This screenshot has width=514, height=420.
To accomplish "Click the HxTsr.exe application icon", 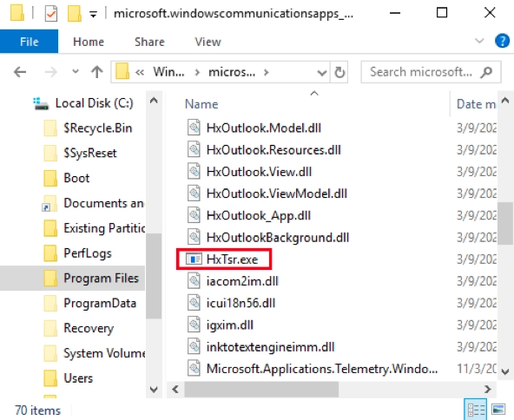I will tap(194, 259).
